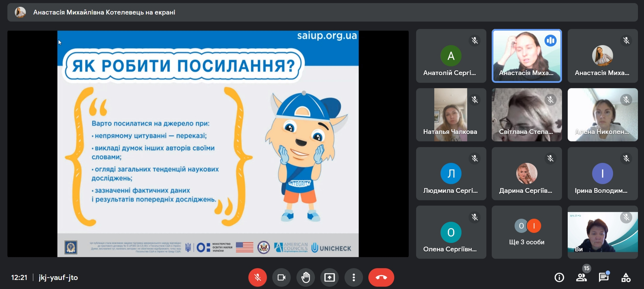The width and height of the screenshot is (644, 289).
Task: Open meeting details info icon
Action: click(559, 278)
